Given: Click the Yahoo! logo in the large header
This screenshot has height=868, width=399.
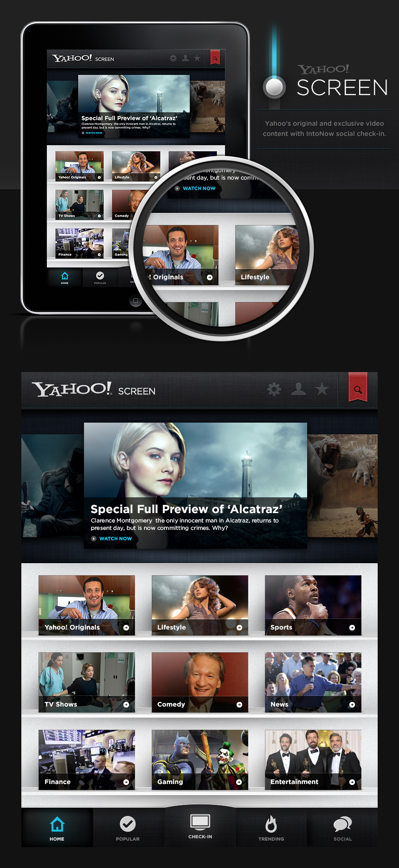Looking at the screenshot, I should click(72, 389).
